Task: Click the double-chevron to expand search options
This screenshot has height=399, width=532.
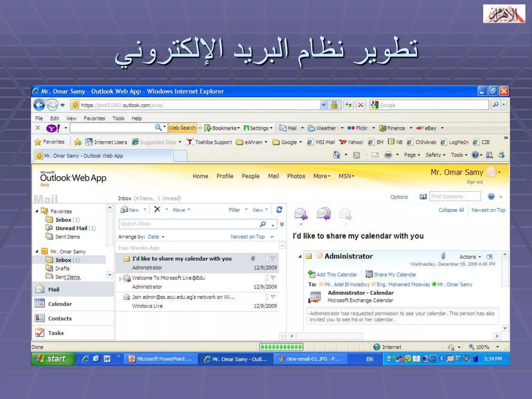Action: [282, 224]
